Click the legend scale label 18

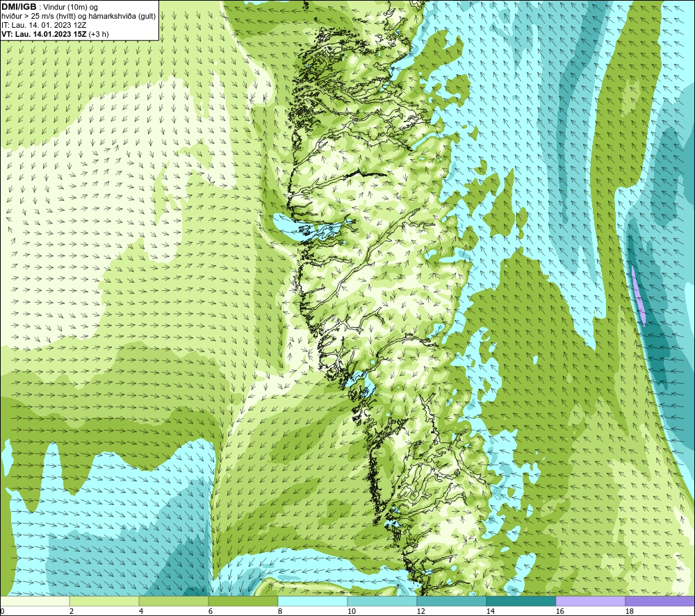pyautogui.click(x=629, y=611)
